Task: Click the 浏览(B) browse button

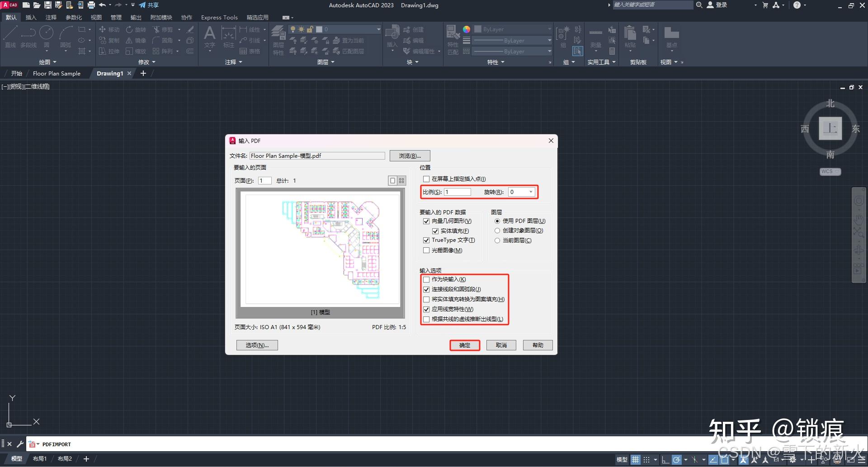Action: coord(409,156)
